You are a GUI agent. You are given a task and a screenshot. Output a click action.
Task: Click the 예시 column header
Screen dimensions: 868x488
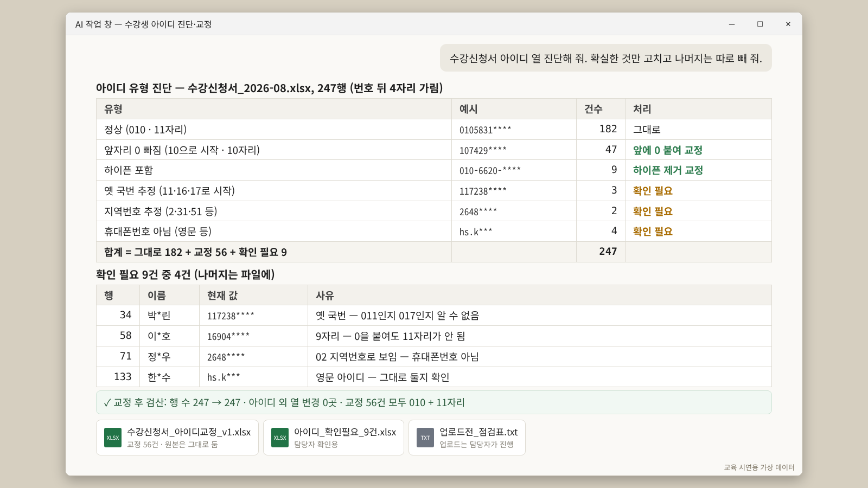click(514, 109)
